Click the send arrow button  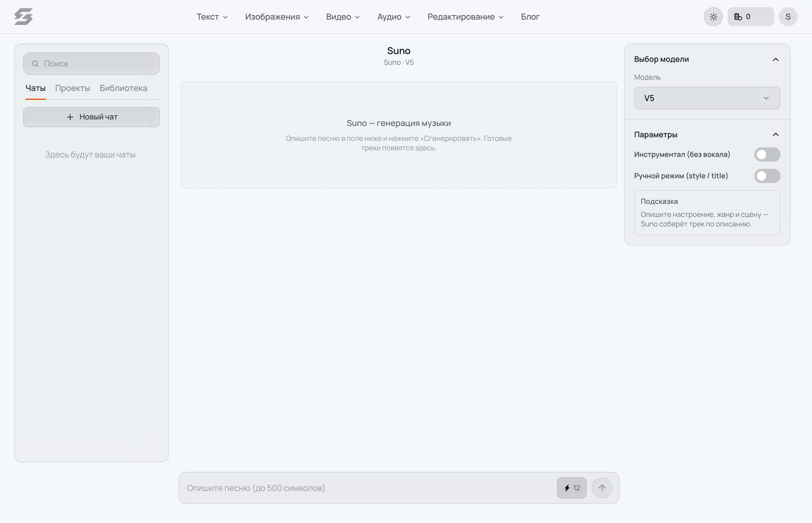602,488
